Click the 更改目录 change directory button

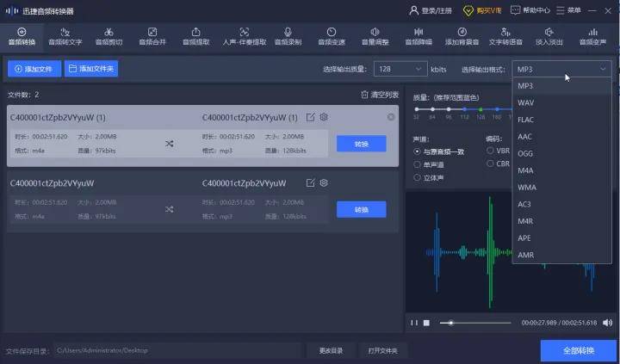[x=331, y=350]
